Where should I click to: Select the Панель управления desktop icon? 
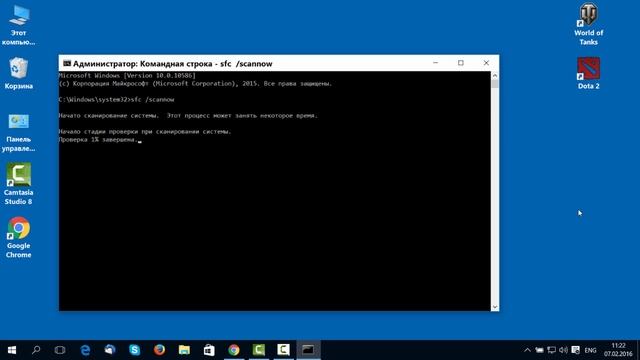18,133
